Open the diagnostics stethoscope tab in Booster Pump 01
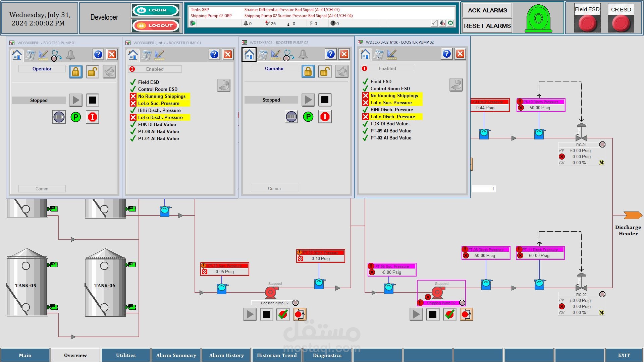This screenshot has width=644, height=362. point(56,55)
